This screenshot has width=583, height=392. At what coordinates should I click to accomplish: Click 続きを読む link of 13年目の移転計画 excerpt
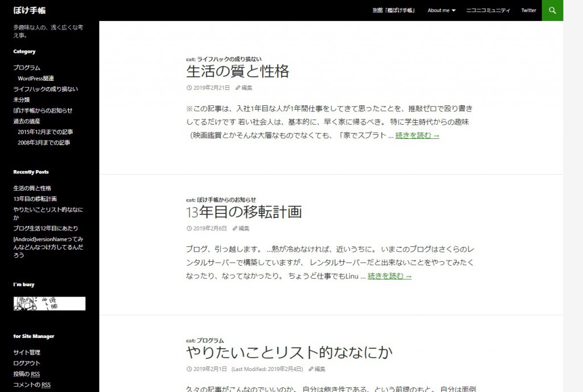click(x=389, y=277)
